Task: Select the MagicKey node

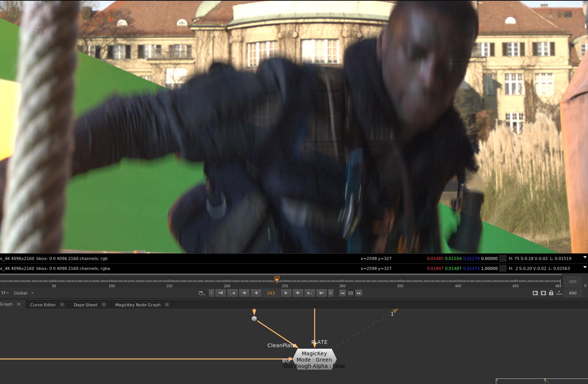Action: pos(314,356)
